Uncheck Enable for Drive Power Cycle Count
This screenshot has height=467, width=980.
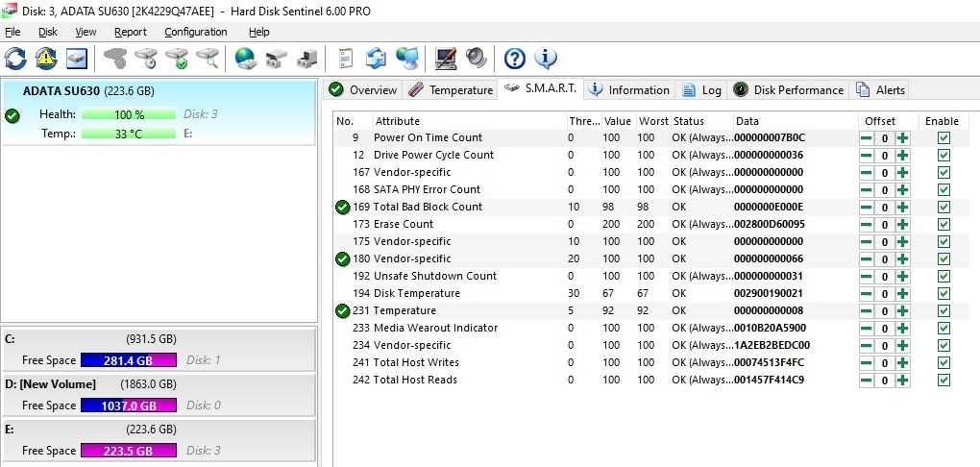943,155
